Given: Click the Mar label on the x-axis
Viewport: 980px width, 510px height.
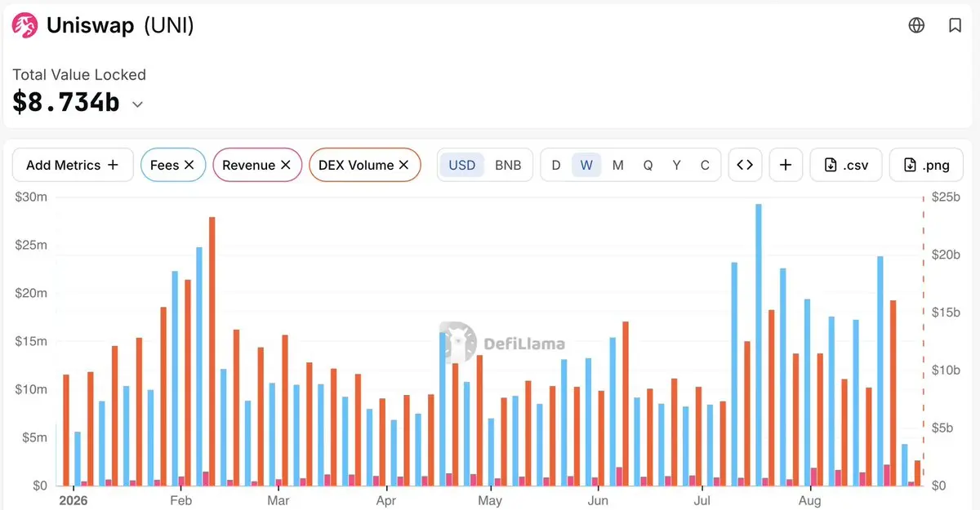Looking at the screenshot, I should pos(278,500).
